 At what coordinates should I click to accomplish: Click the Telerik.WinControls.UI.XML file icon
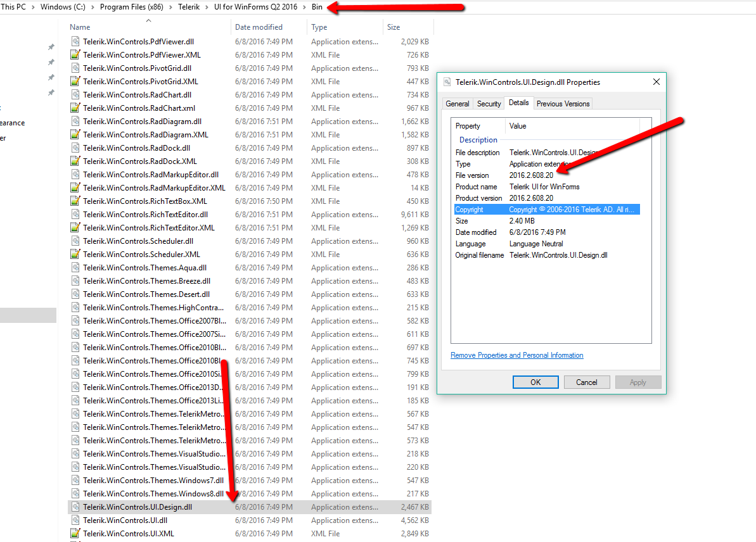(x=75, y=533)
